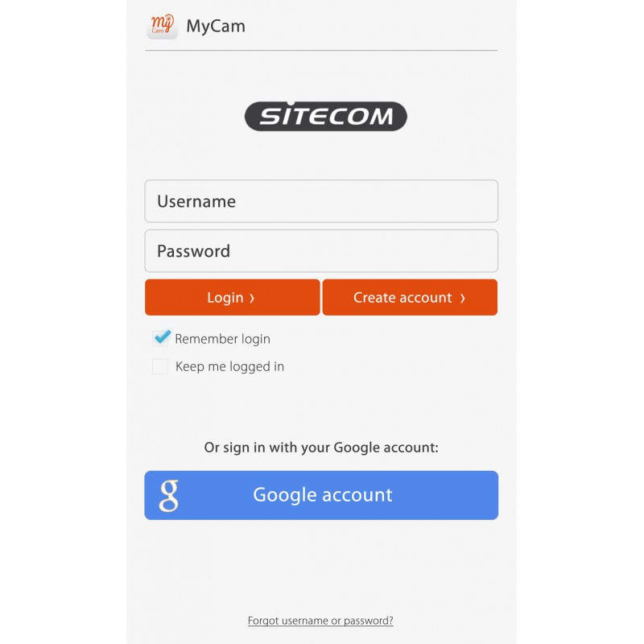Click the MyCam title text in header

click(x=216, y=27)
